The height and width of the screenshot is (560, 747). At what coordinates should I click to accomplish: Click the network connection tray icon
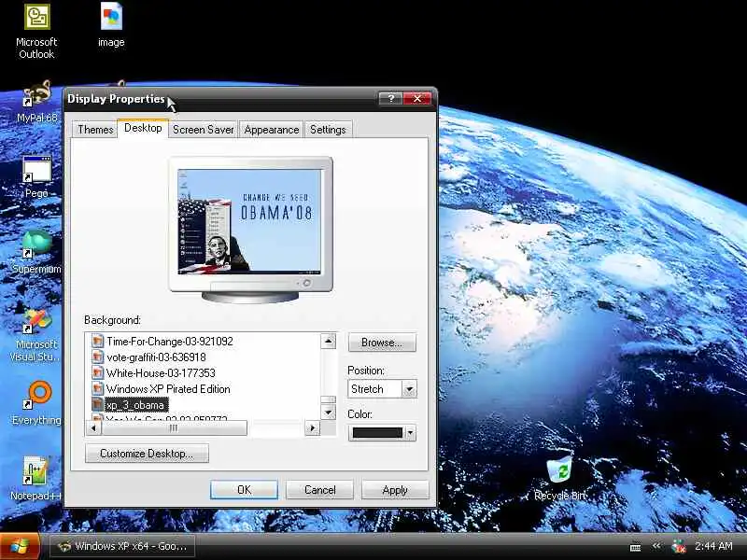[x=679, y=547]
